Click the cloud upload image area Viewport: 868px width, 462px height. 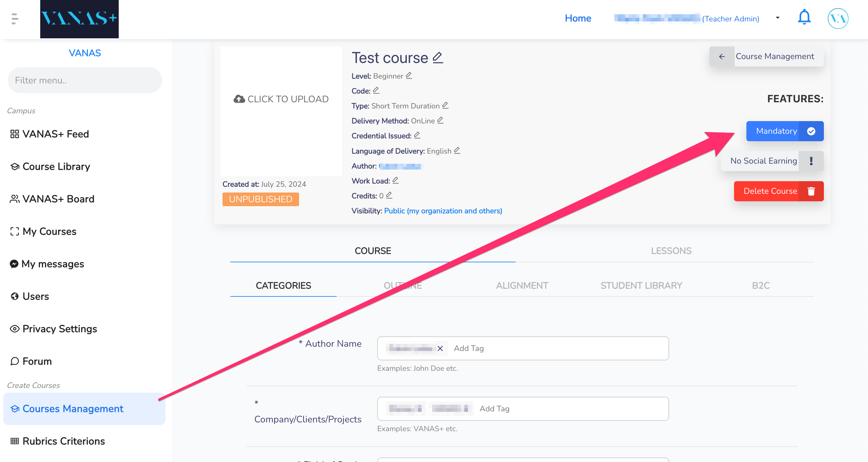(281, 99)
